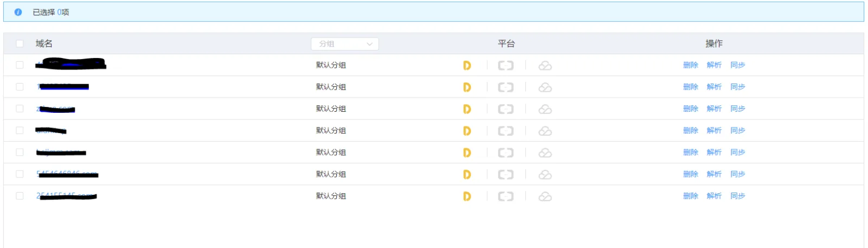Click the gray bracket platform icon in second row
This screenshot has height=248, width=868.
tap(506, 87)
